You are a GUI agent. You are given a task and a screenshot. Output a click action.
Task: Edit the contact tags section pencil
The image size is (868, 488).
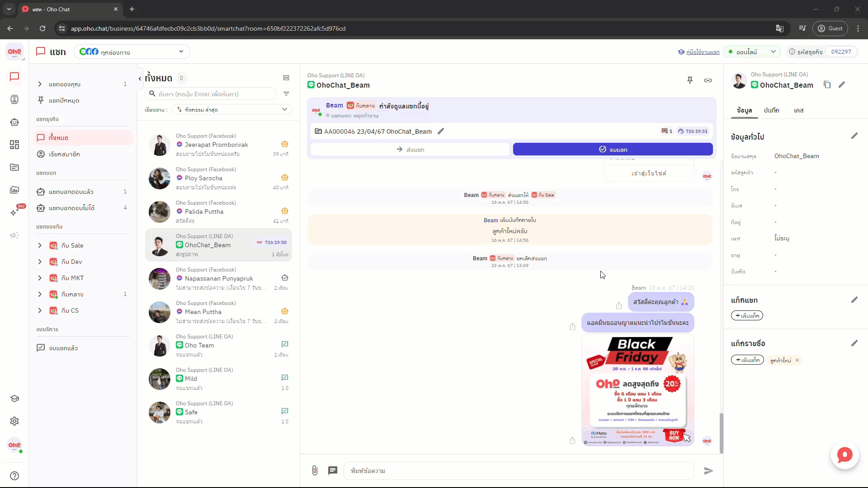[854, 343]
